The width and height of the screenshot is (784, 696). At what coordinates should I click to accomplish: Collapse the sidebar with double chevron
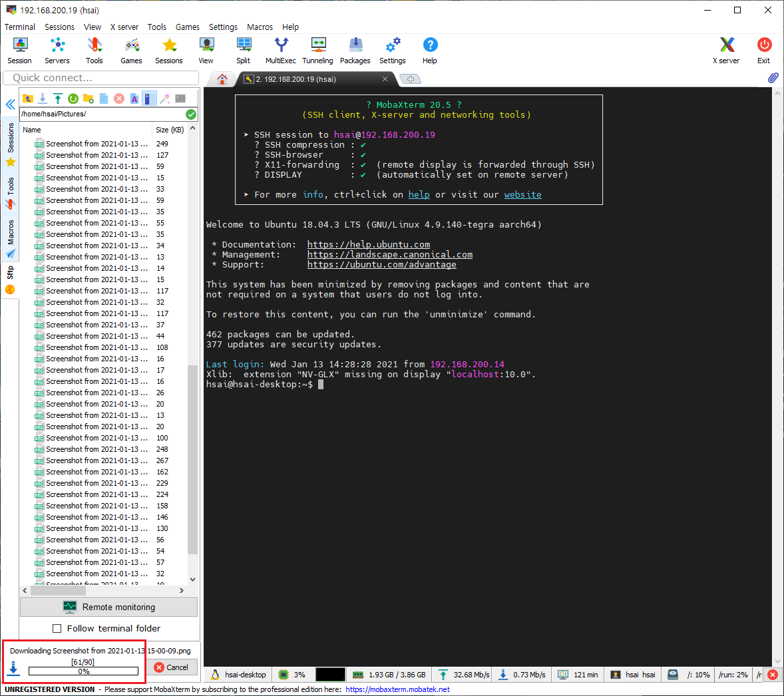[11, 104]
